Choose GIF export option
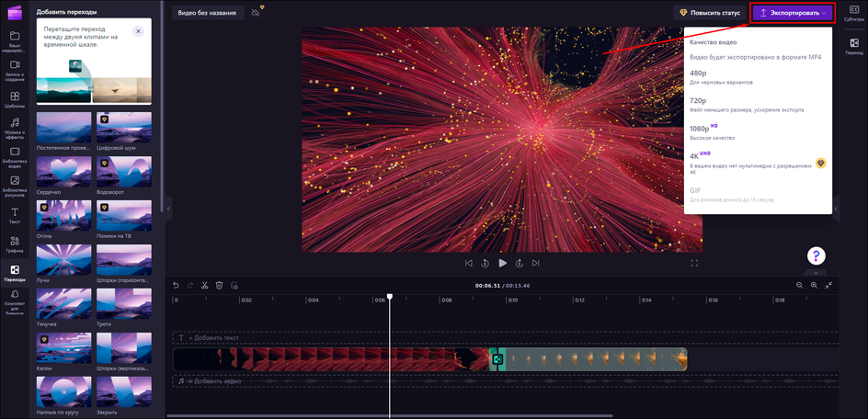Image resolution: width=868 pixels, height=419 pixels. [758, 194]
